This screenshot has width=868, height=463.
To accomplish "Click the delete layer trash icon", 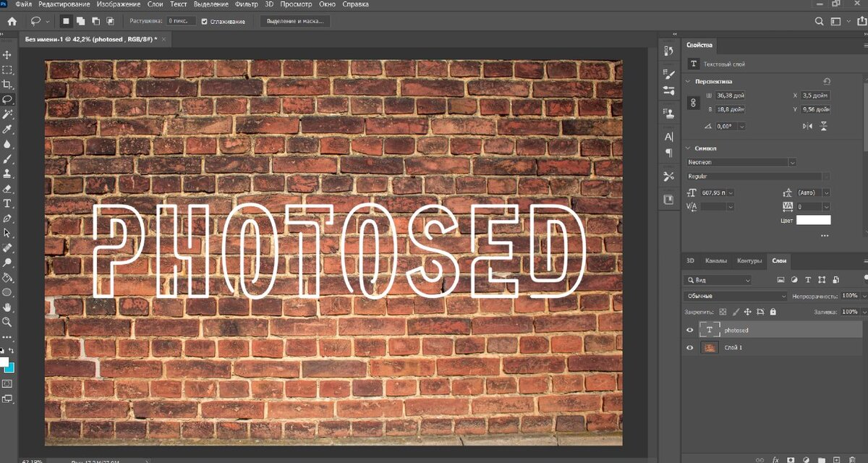I will click(852, 459).
